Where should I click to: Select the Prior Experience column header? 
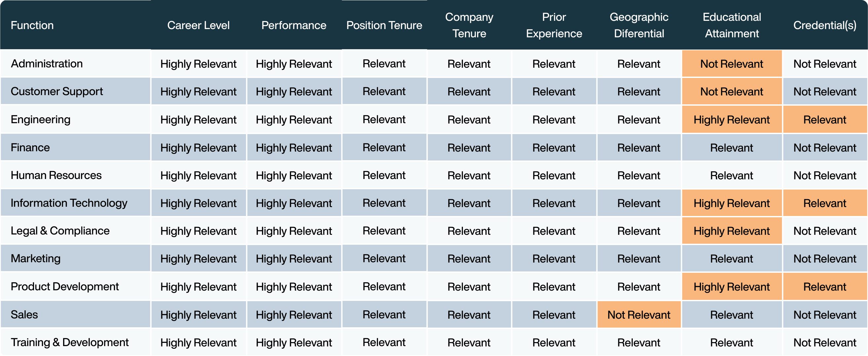(554, 25)
